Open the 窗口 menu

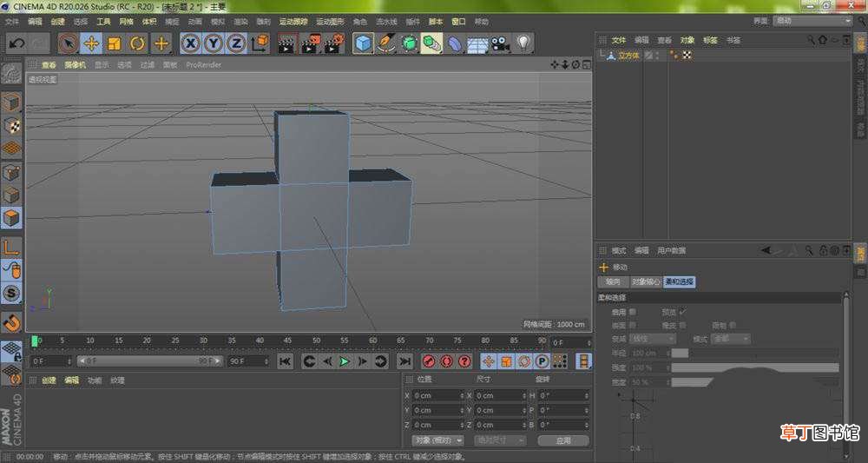(458, 22)
